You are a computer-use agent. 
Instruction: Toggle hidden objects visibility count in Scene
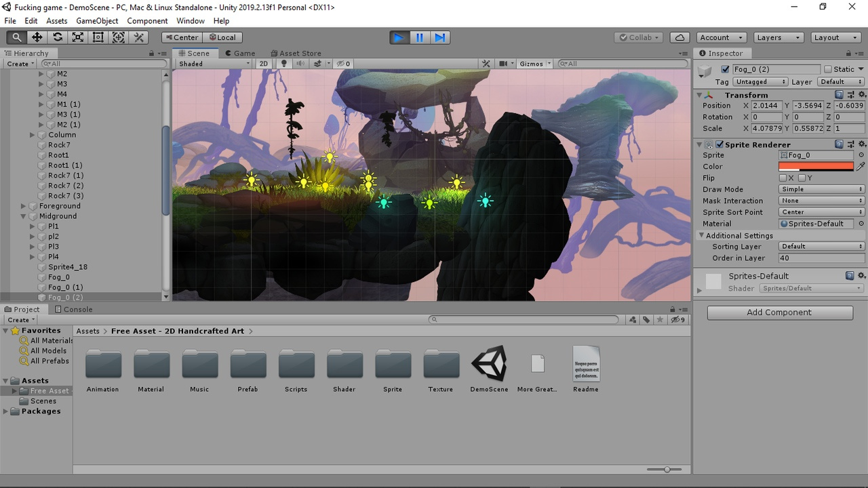tap(344, 64)
